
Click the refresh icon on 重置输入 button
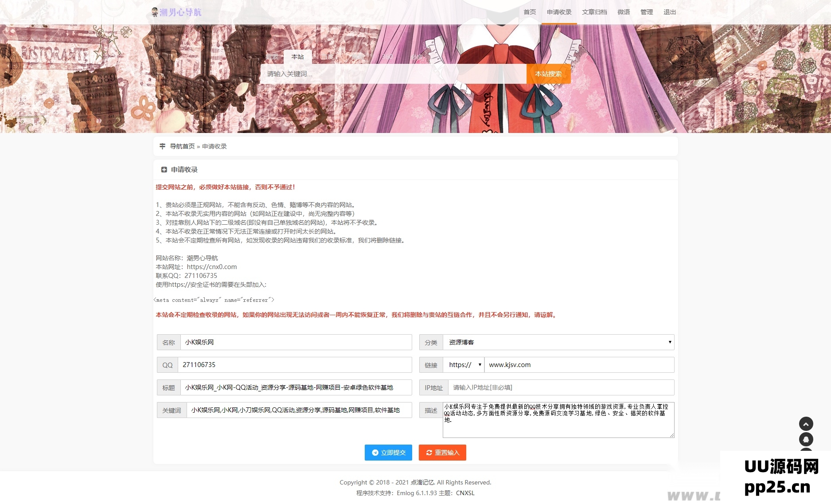point(429,453)
